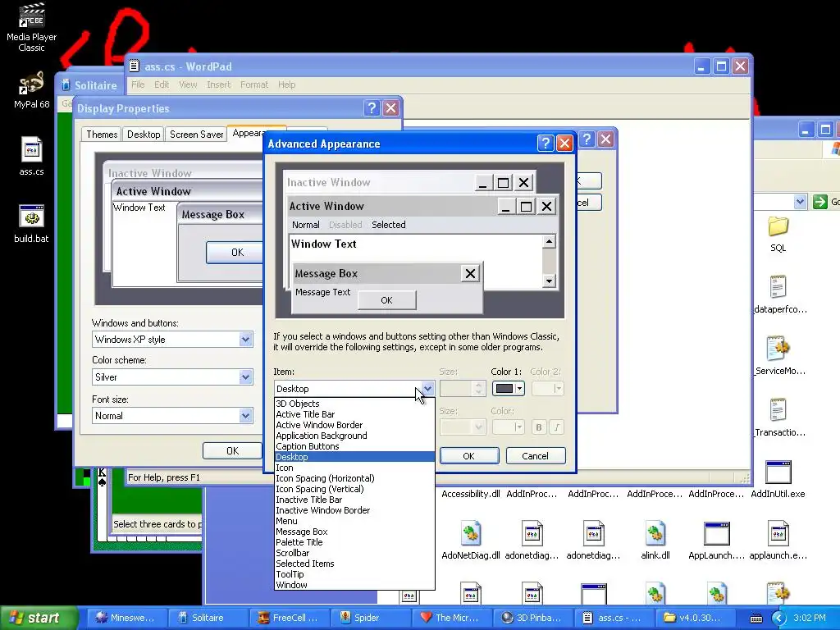Click the preview scrollbar up arrow
This screenshot has height=630, width=840.
point(549,242)
